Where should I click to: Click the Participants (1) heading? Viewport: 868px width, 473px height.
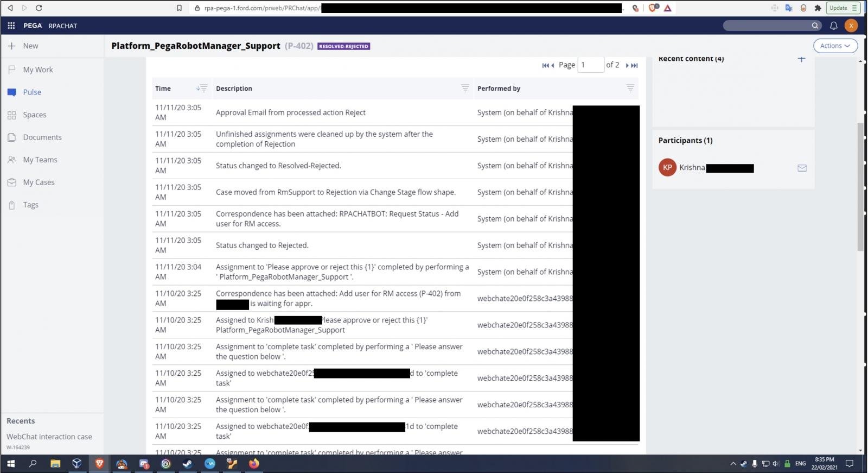685,140
